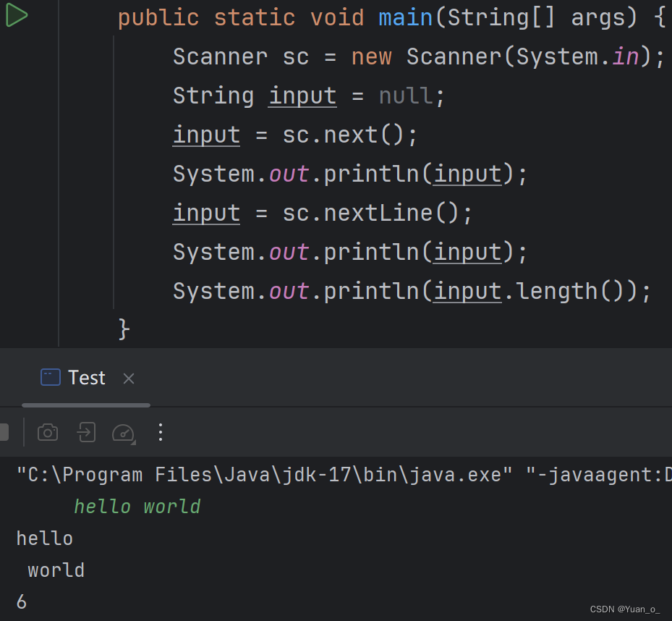The image size is (672, 621).
Task: Close the Test run tab with its X
Action: (x=128, y=378)
